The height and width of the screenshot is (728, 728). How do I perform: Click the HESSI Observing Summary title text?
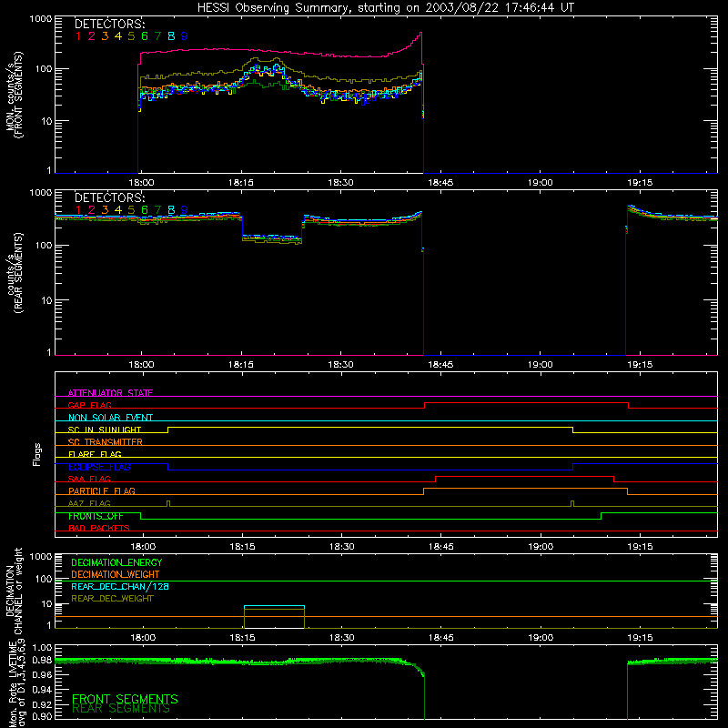click(385, 8)
